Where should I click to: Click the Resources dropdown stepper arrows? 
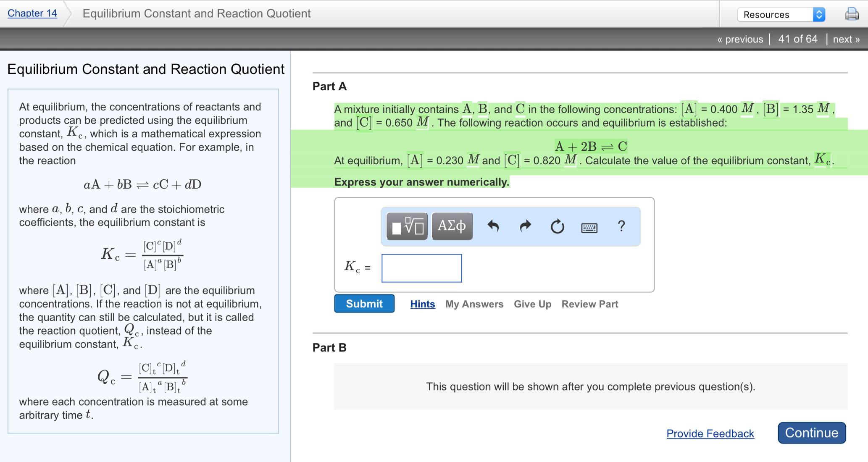click(x=818, y=14)
